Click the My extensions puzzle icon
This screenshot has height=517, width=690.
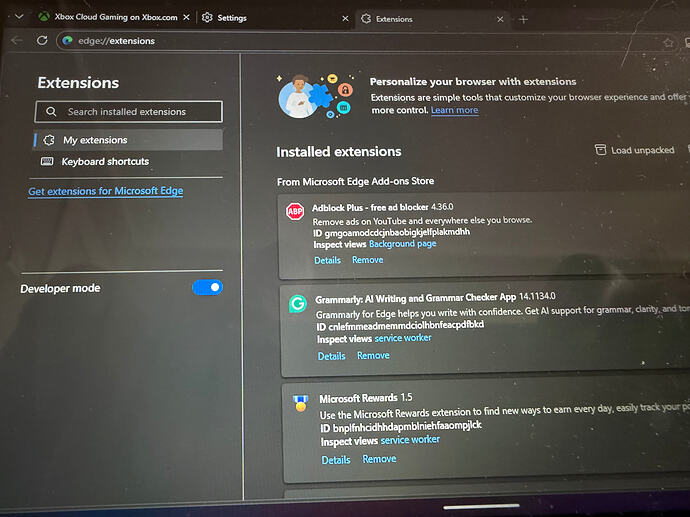pos(49,140)
